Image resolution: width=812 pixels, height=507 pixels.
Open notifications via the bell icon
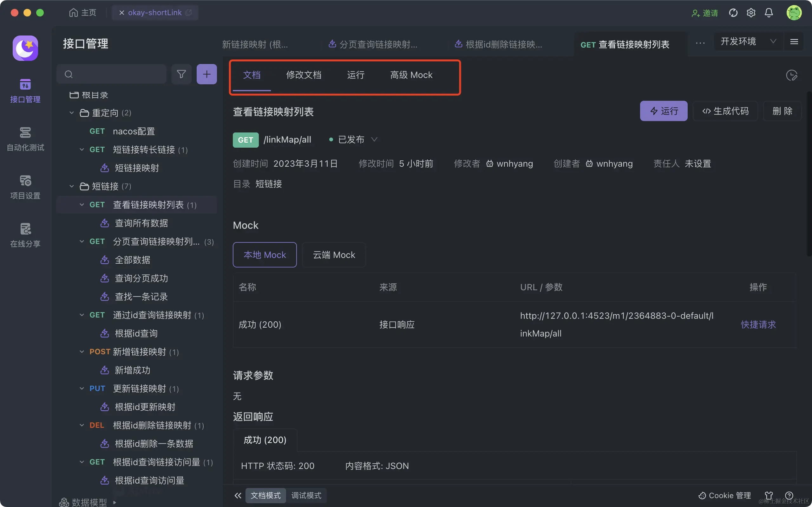[768, 12]
